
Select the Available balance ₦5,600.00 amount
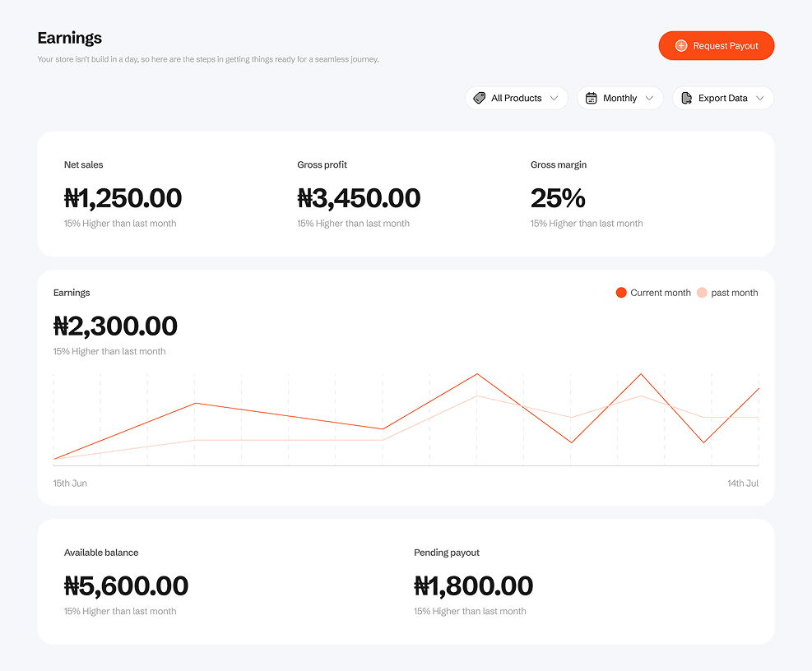click(x=126, y=586)
